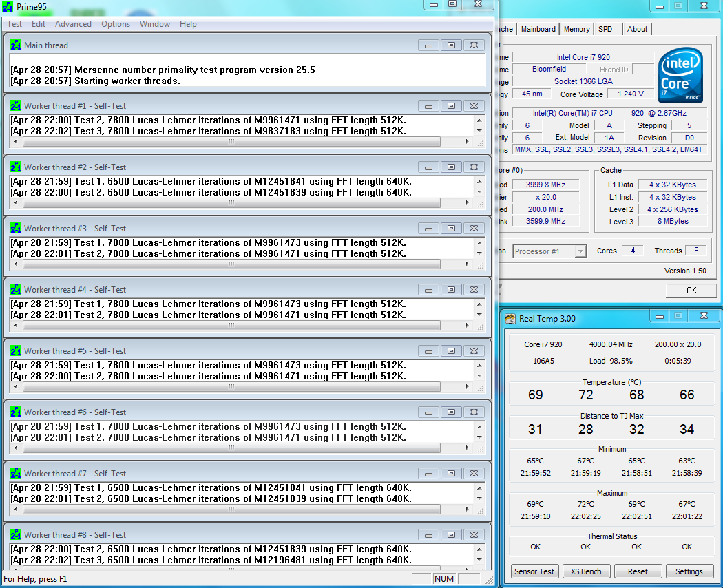
Task: Click the Intel Core i7 920 name field
Action: (583, 57)
